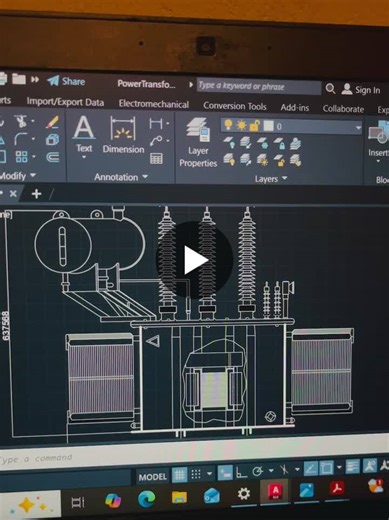This screenshot has width=389, height=520.
Task: Toggle layer 0 freeze sun icon
Action: point(241,125)
